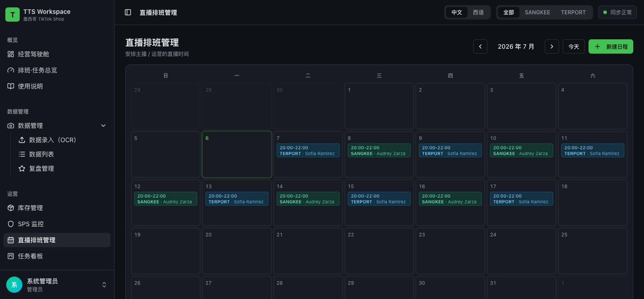Open 使用说明 book icon

coord(11,86)
